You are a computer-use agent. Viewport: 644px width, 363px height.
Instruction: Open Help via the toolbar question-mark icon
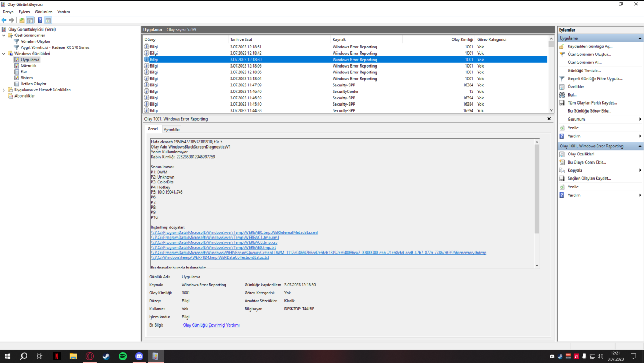(40, 20)
